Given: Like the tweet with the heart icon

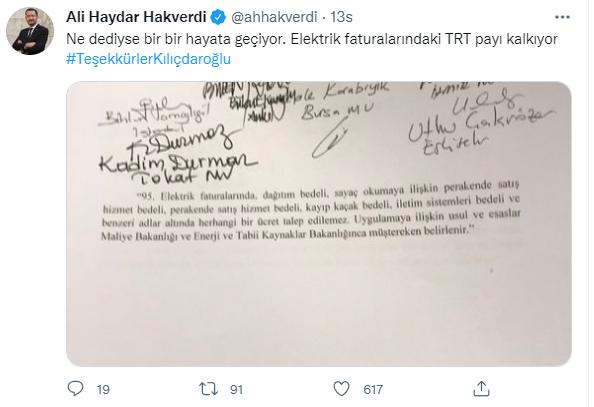Looking at the screenshot, I should pyautogui.click(x=341, y=389).
